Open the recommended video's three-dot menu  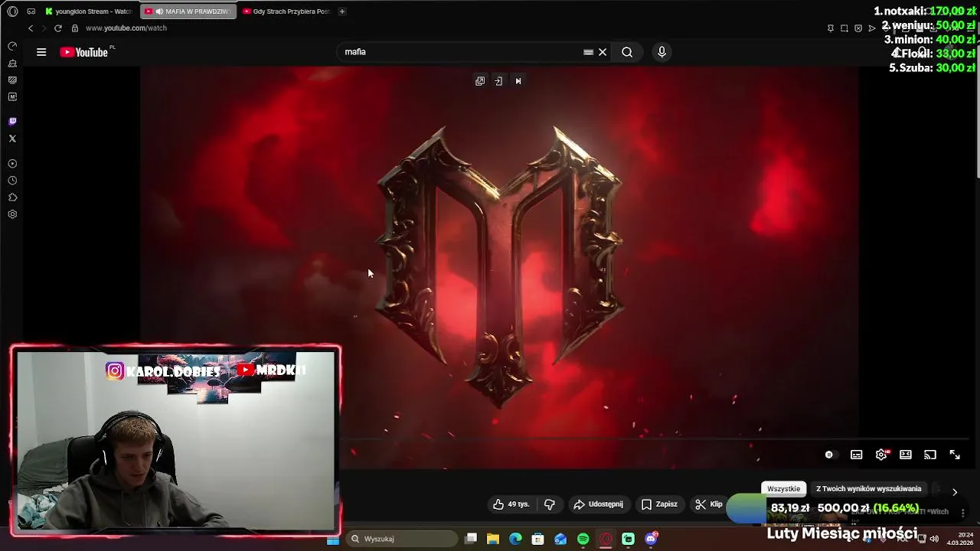963,514
